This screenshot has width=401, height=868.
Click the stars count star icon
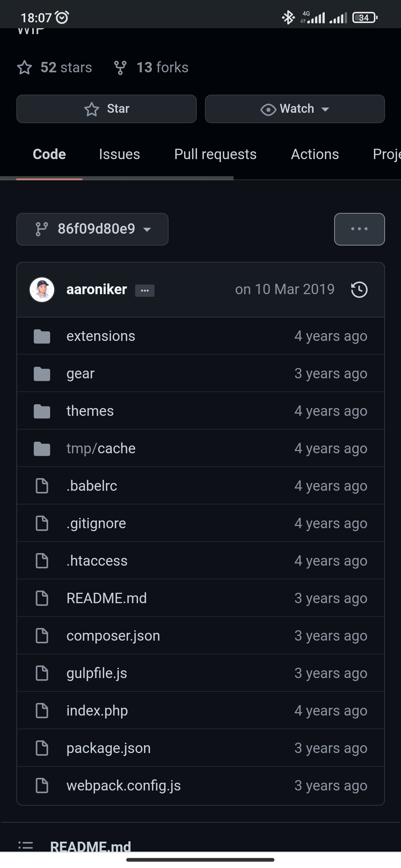point(25,68)
